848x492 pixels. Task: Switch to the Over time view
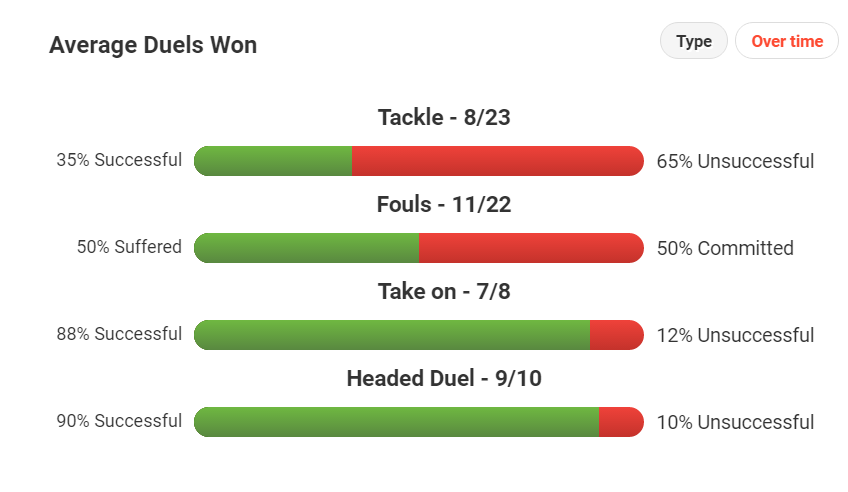click(x=787, y=41)
